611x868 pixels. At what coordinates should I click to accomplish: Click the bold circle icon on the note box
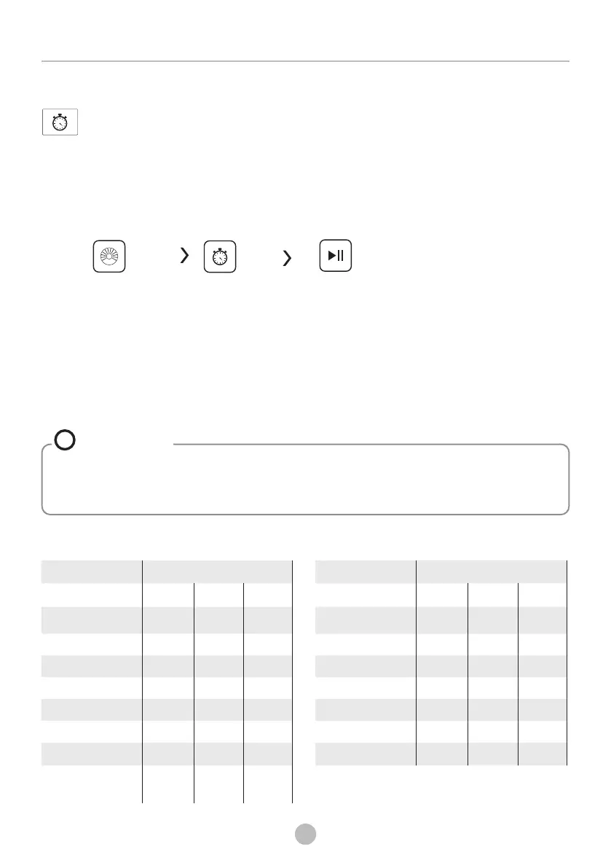[x=65, y=440]
